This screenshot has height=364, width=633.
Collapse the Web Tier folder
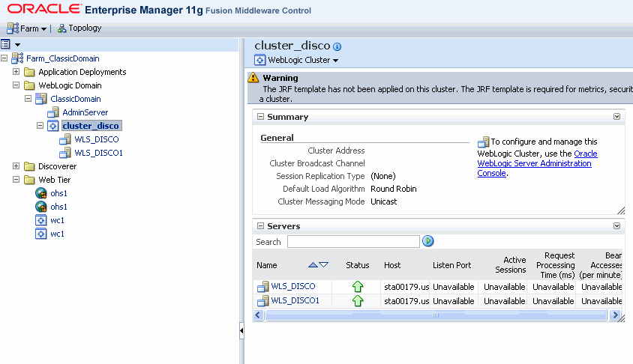point(16,180)
